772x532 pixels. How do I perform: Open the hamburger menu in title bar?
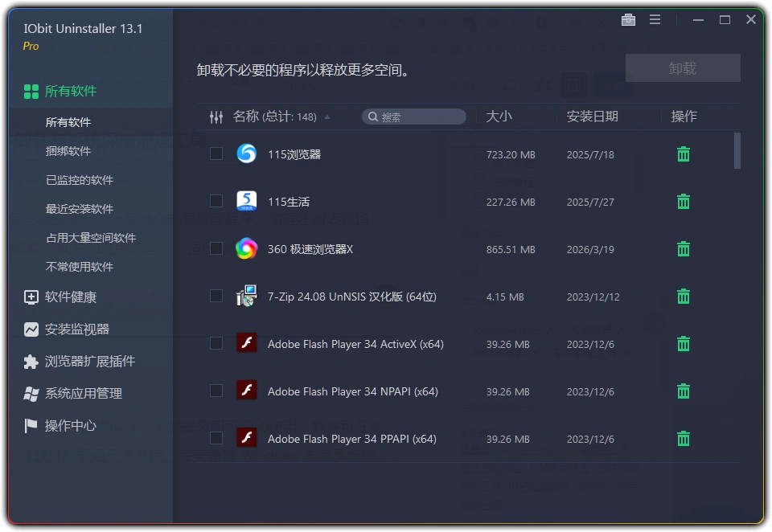pos(655,19)
